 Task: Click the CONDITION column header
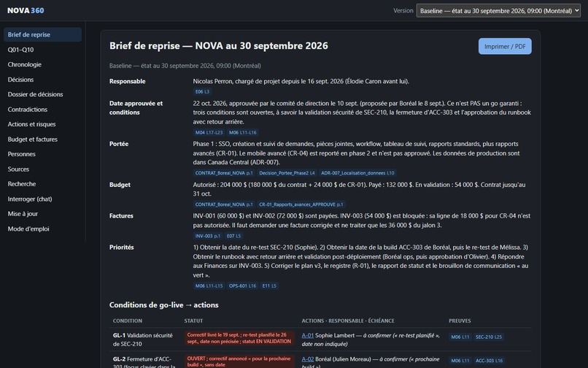128,321
